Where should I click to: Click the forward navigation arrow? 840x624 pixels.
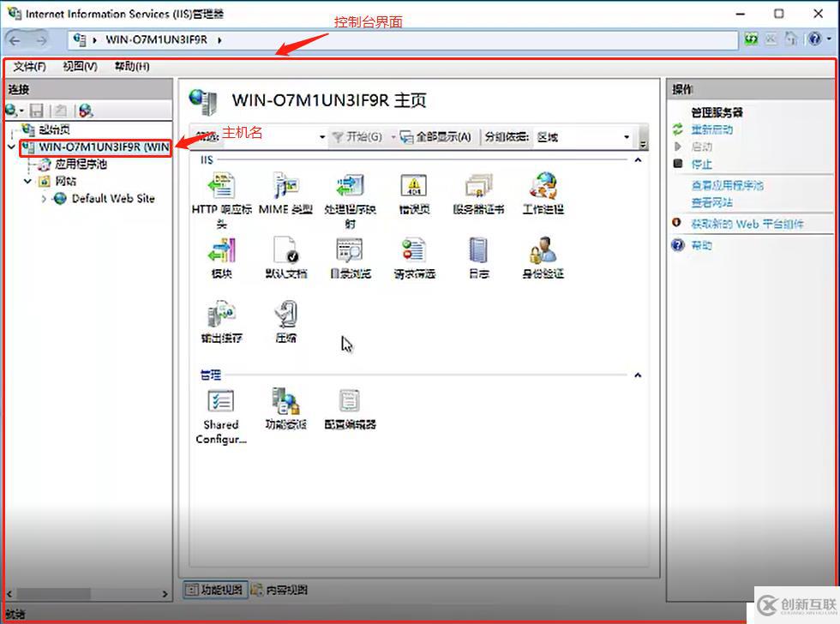[x=41, y=40]
